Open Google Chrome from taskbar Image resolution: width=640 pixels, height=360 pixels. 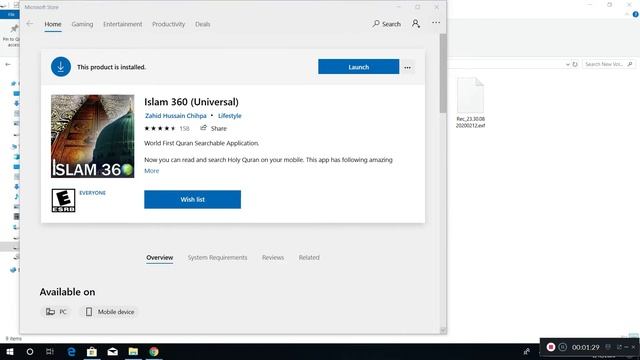[154, 351]
